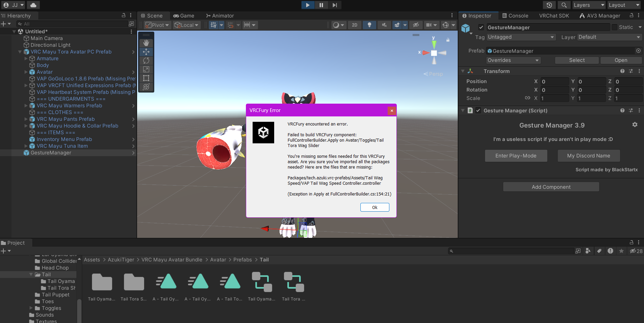
Task: Select the Scale tool
Action: [146, 69]
